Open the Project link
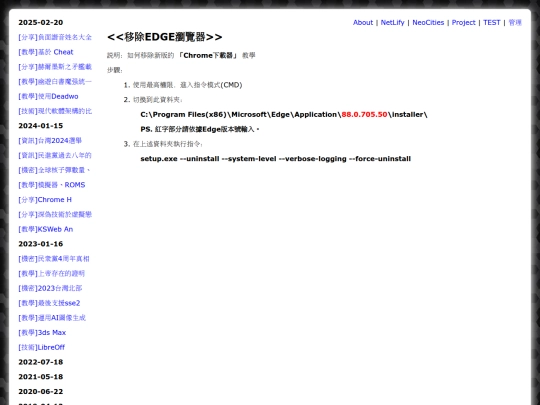Viewport: 540px width, 405px height. click(x=464, y=22)
